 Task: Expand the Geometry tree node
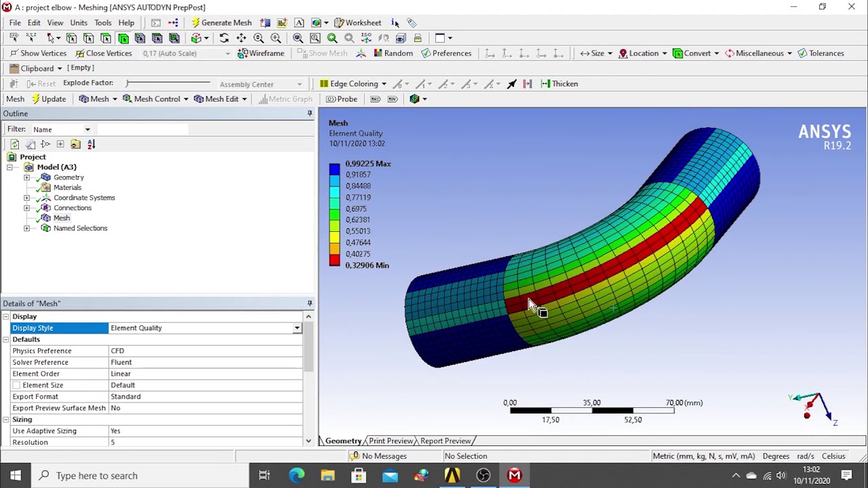click(x=26, y=178)
